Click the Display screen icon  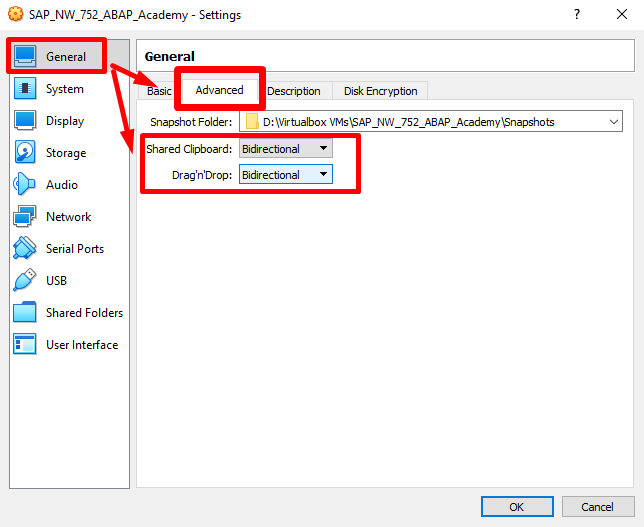coord(25,120)
